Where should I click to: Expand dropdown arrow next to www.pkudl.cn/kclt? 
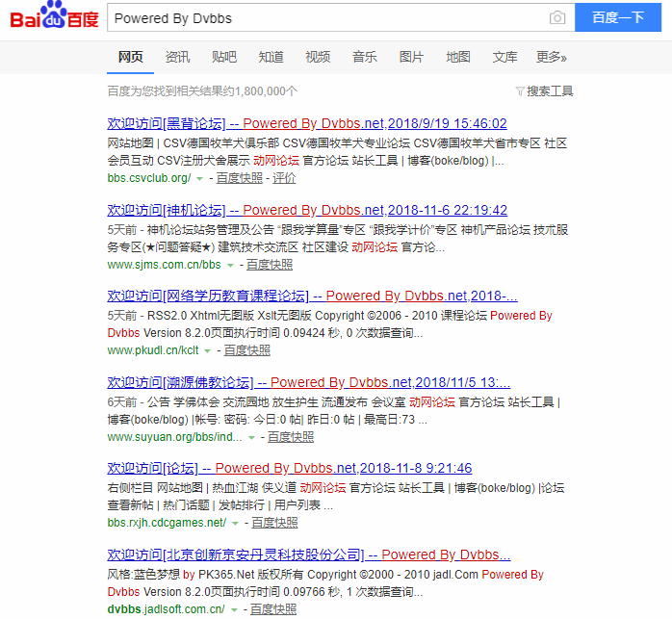tap(207, 351)
